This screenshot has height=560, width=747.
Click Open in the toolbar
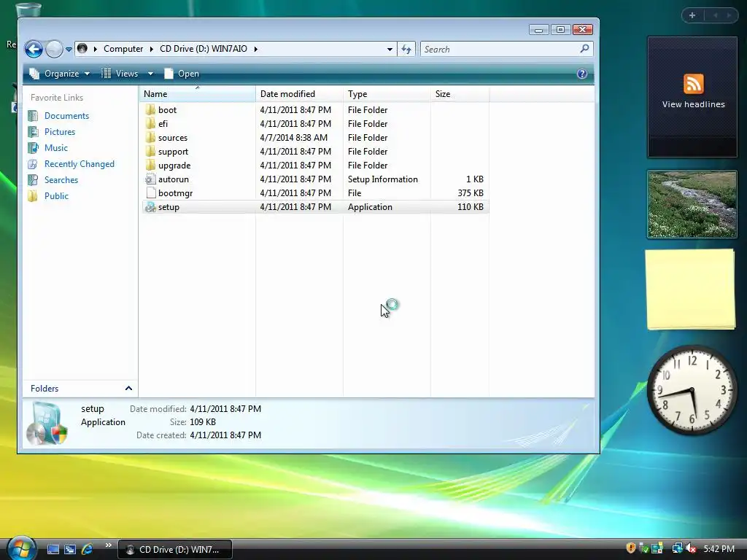182,74
